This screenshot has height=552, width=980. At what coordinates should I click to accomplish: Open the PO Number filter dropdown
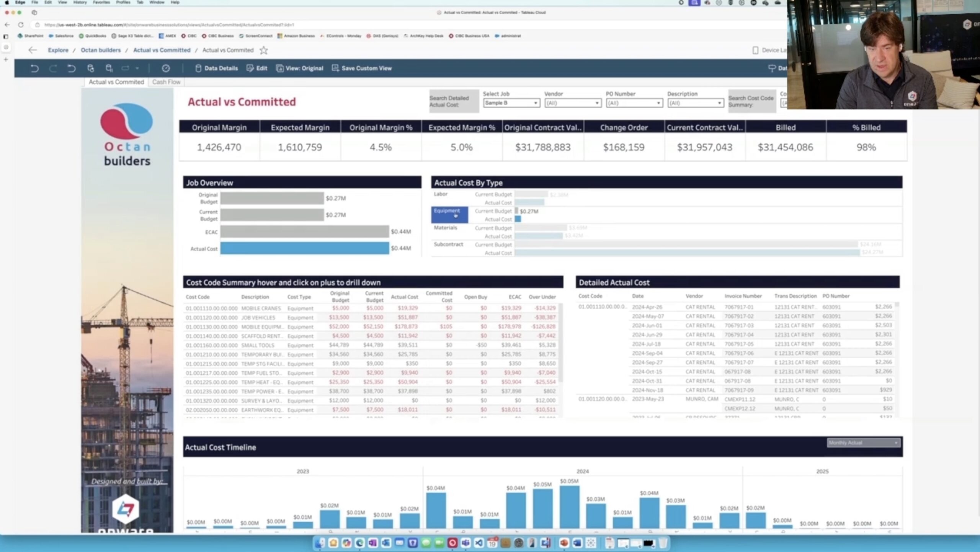tap(634, 103)
